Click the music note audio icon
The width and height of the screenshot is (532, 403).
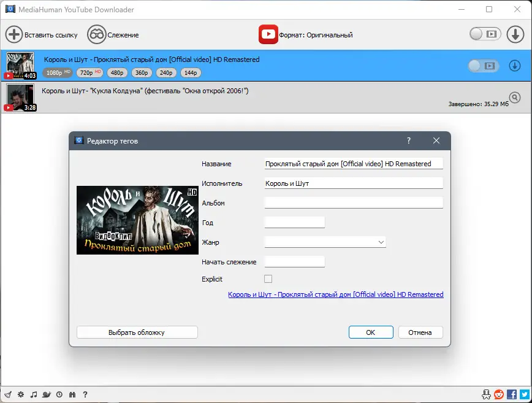click(34, 394)
